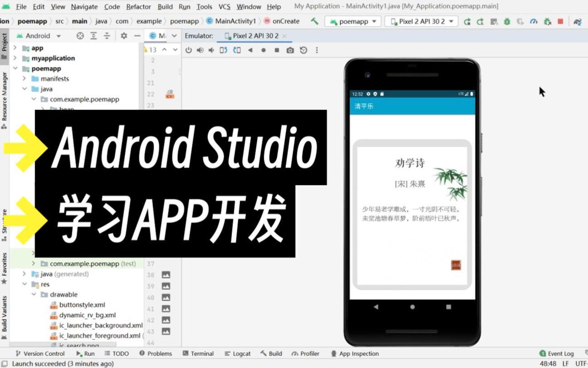Open the Build menu
The image size is (588, 368).
(165, 7)
